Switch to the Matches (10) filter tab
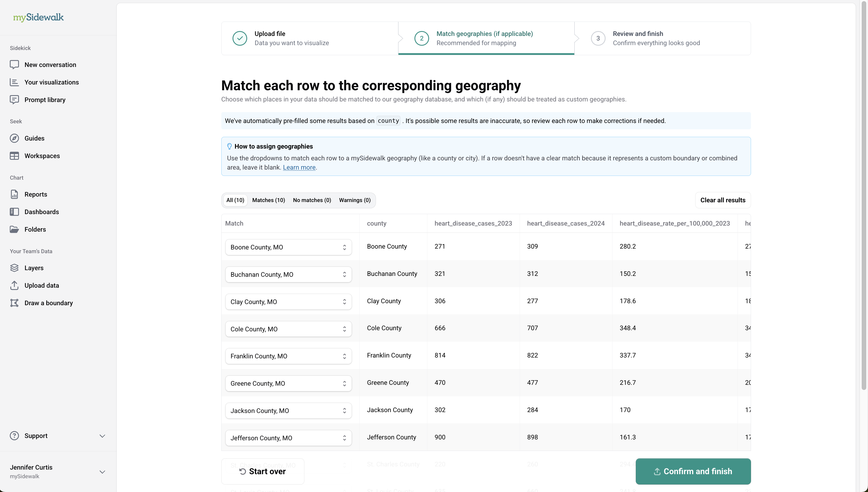The width and height of the screenshot is (868, 492). click(x=268, y=200)
